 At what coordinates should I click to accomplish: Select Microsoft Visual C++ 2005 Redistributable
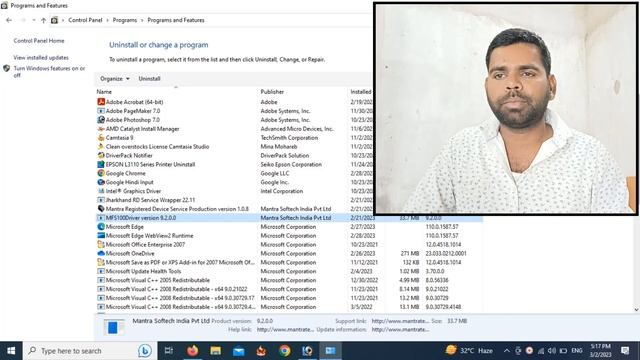pos(158,280)
